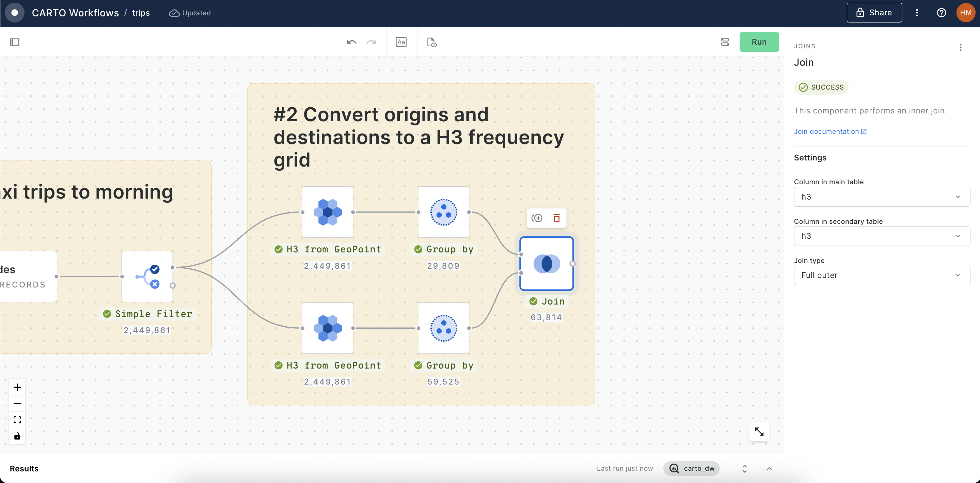
Task: Adjust the Results panel height toggle
Action: point(744,469)
